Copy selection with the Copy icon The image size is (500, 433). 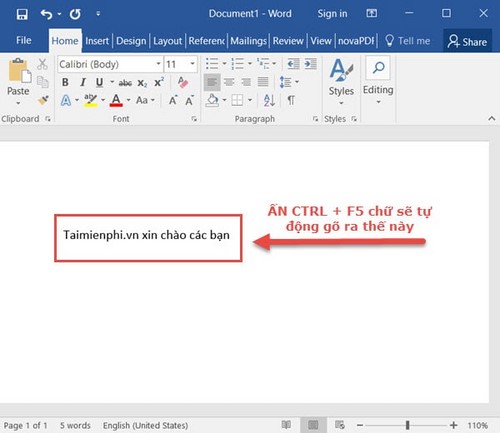tap(42, 82)
